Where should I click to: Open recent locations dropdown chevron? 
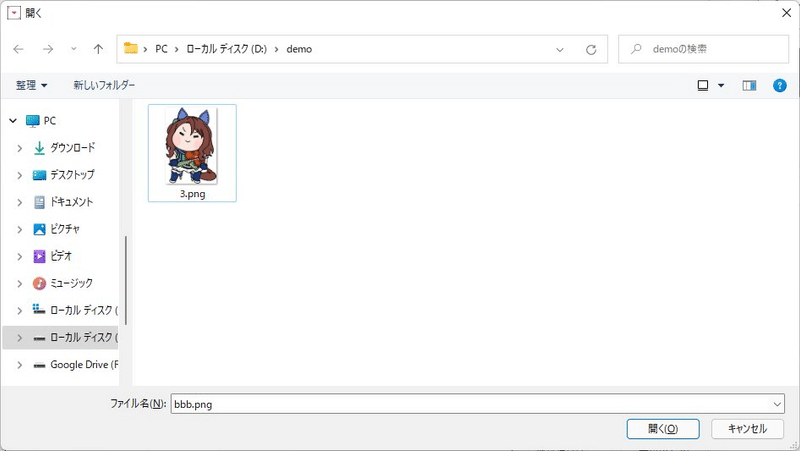(73, 49)
